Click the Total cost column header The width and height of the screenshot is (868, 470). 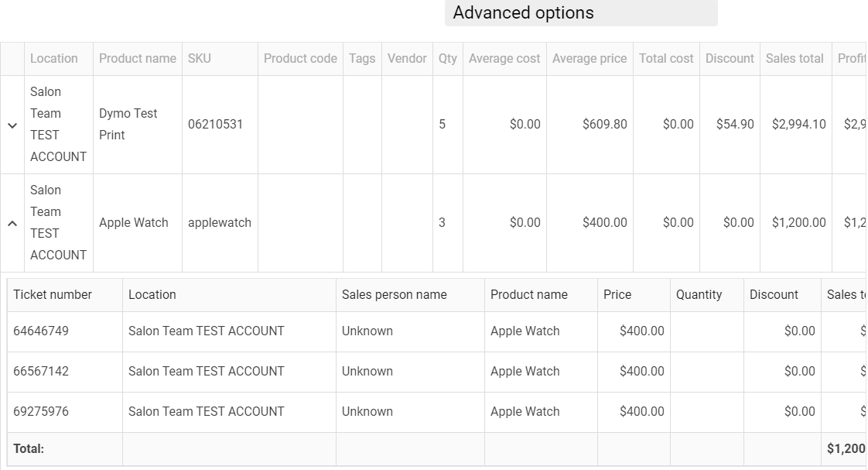[x=666, y=59]
